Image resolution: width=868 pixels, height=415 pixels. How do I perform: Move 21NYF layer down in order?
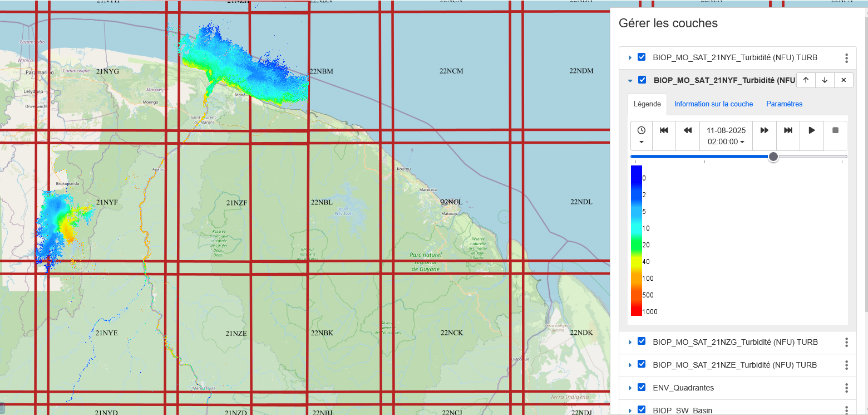pos(825,80)
